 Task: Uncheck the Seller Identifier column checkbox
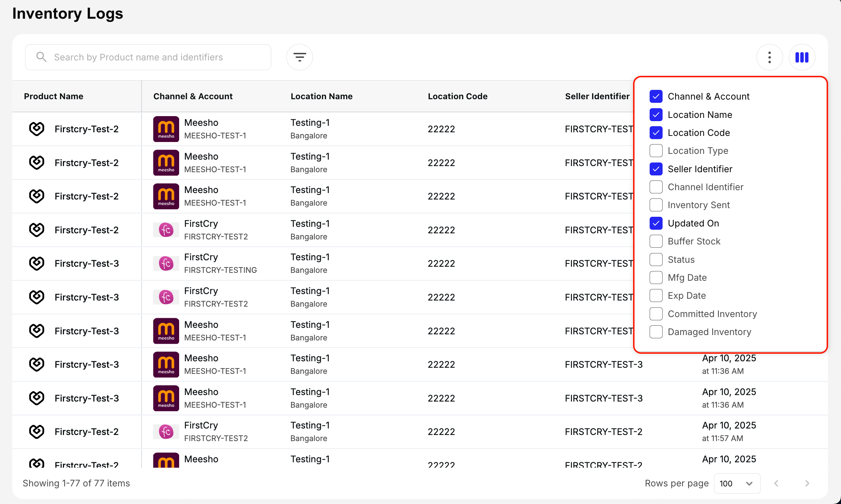(656, 169)
